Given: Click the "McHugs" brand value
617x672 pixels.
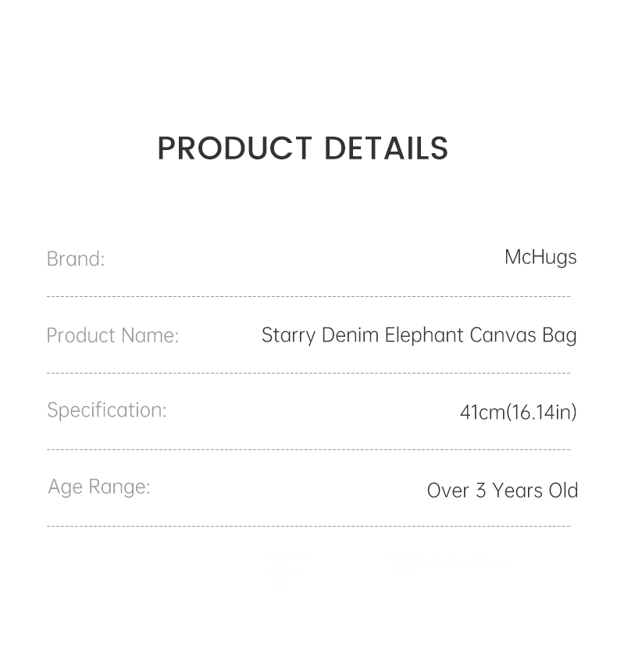Looking at the screenshot, I should pos(540,257).
